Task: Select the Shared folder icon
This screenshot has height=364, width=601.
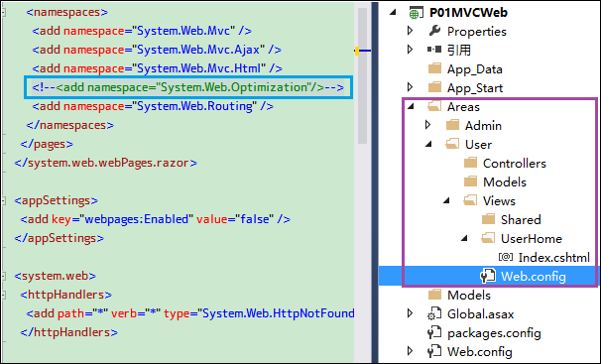Action: tap(488, 219)
